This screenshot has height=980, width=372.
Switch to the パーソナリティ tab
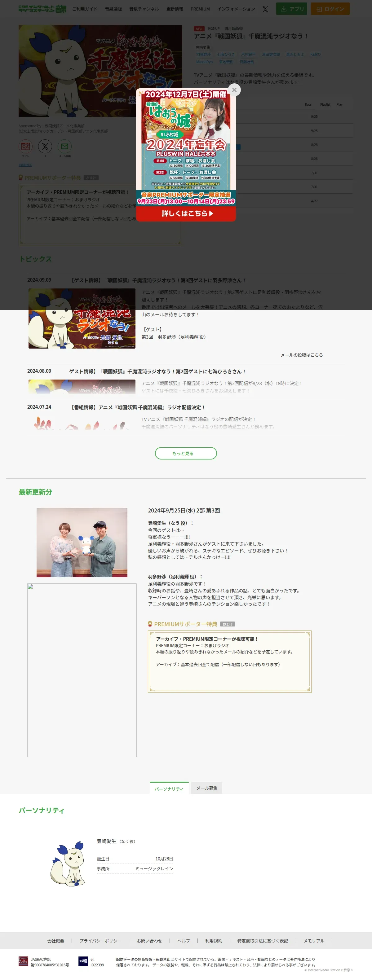(x=169, y=788)
